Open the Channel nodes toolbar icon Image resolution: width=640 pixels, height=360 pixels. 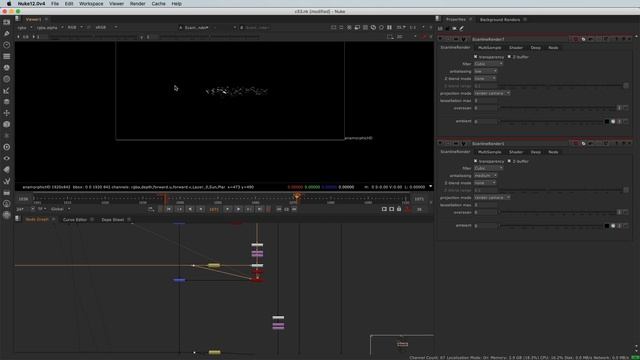click(7, 56)
